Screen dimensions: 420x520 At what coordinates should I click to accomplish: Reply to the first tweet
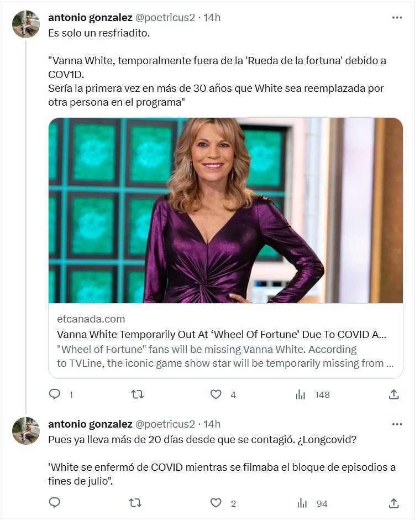click(55, 394)
